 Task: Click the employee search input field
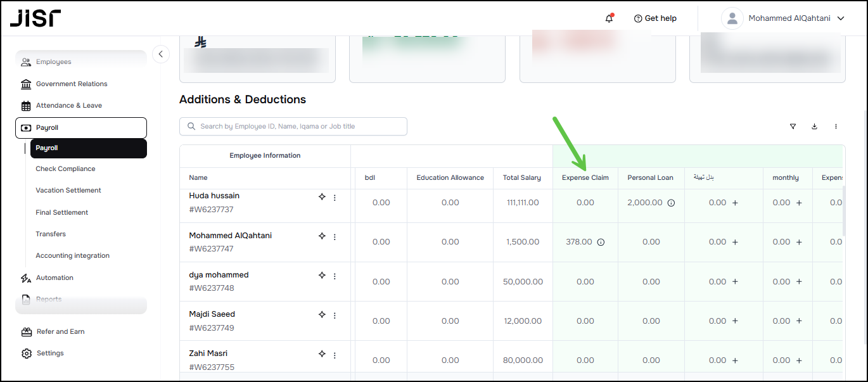coord(293,127)
